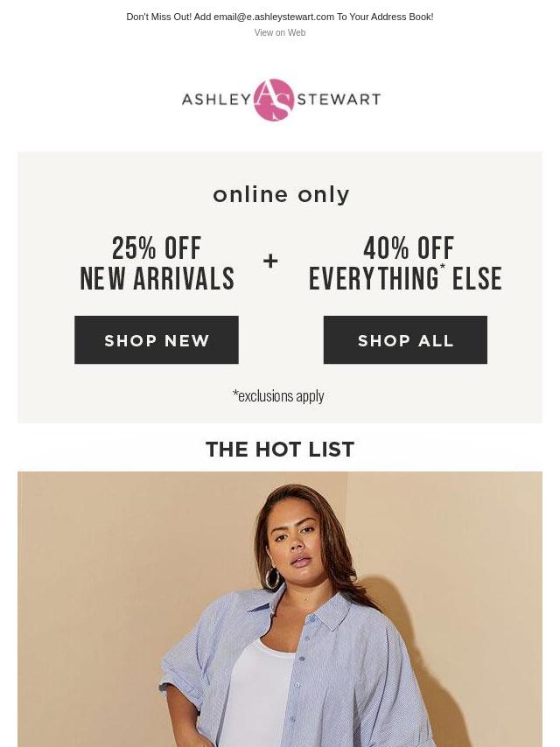Click the ASHLEY wordmark in the logo

(216, 99)
